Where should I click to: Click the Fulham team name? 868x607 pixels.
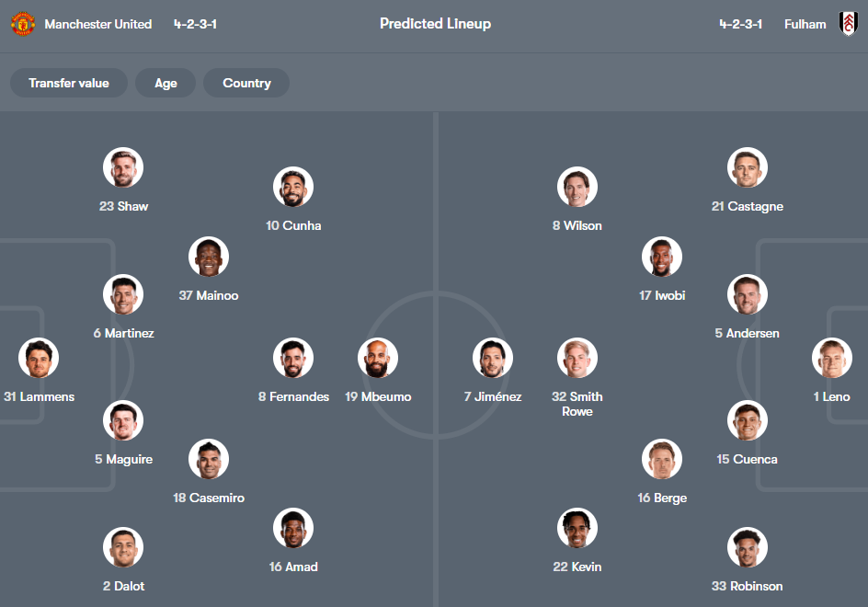(805, 24)
